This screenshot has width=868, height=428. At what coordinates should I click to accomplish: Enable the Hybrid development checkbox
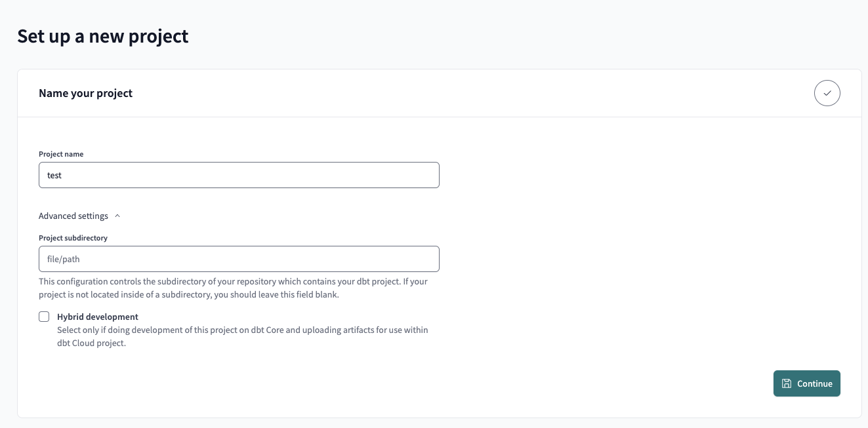44,317
